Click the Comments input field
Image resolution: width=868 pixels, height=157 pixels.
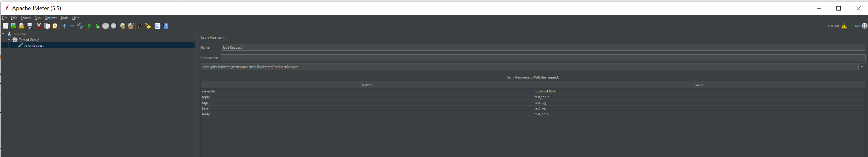(x=543, y=58)
